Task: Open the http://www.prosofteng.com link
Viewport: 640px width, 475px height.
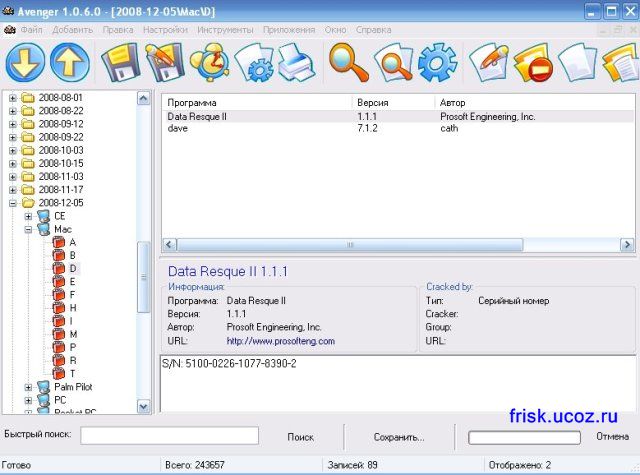Action: pyautogui.click(x=281, y=341)
